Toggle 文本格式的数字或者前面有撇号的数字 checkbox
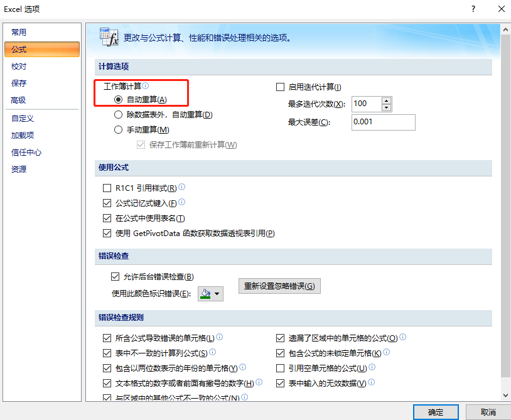 coord(107,383)
